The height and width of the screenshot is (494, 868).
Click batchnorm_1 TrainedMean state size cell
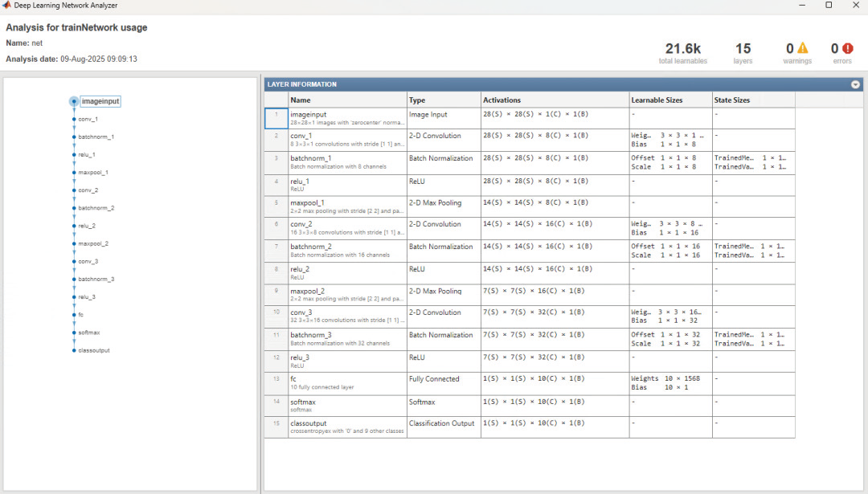[754, 162]
